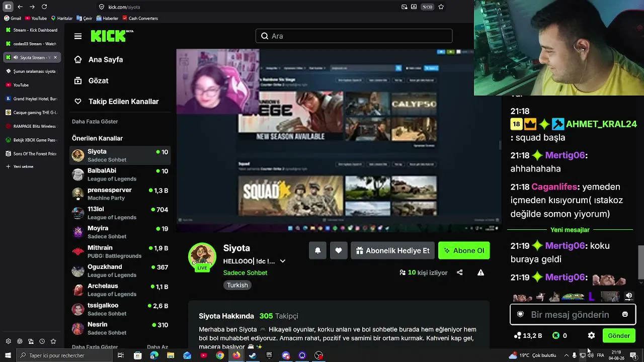Open the Archelaus channel
Screen dimensions: 644x362
click(120, 290)
